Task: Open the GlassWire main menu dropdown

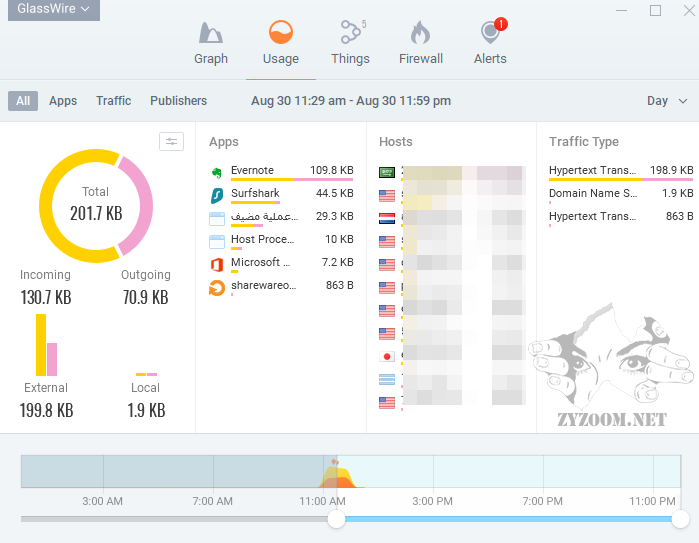Action: coord(53,9)
